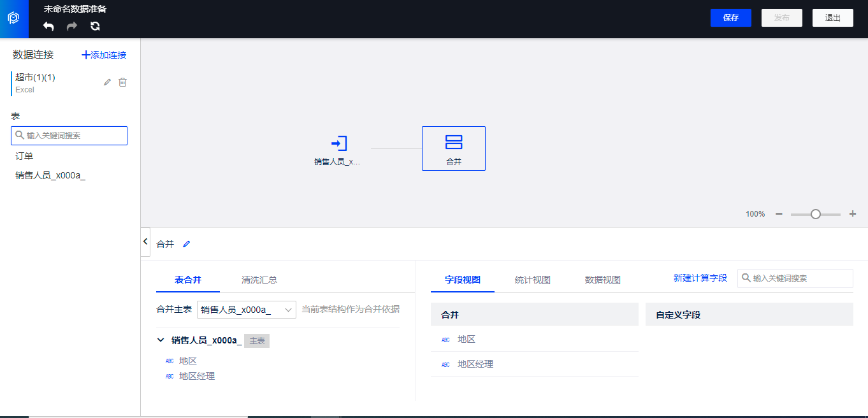Click 地区经理 under 销售人员 main table tree

[197, 377]
